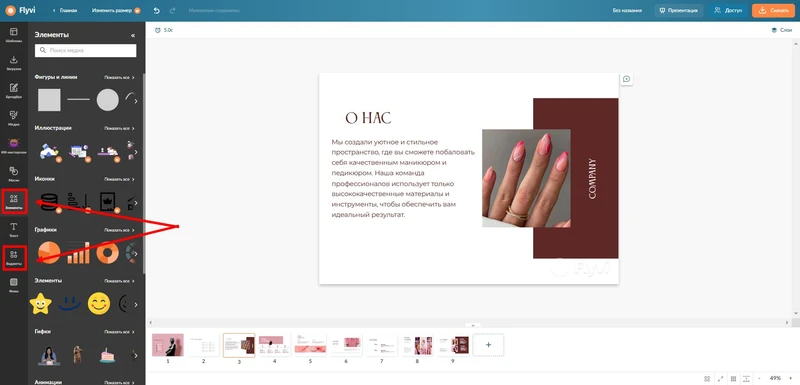This screenshot has width=800, height=385.
Task: Focus the Поиск медиа search field
Action: (86, 50)
